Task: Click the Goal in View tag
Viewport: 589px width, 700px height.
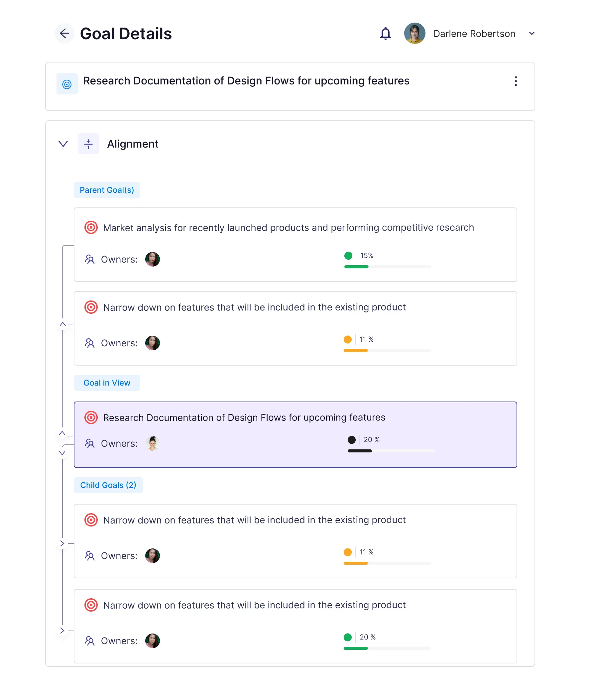Action: point(107,383)
